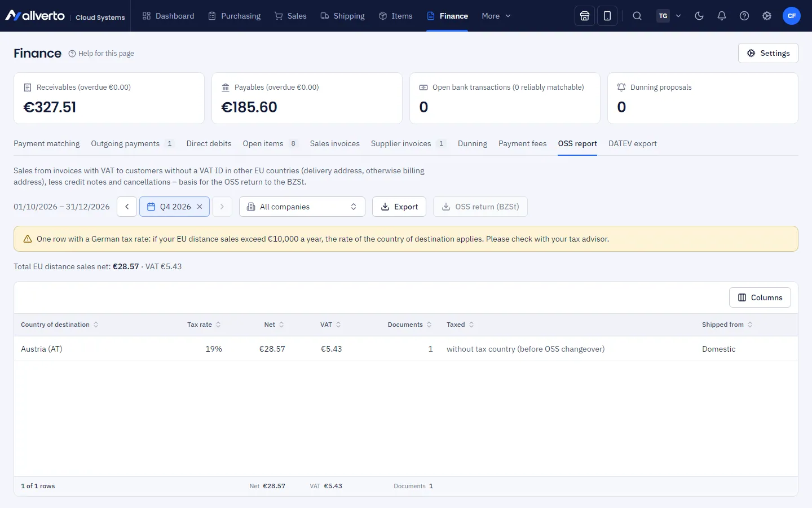Open Items section

coord(395,16)
